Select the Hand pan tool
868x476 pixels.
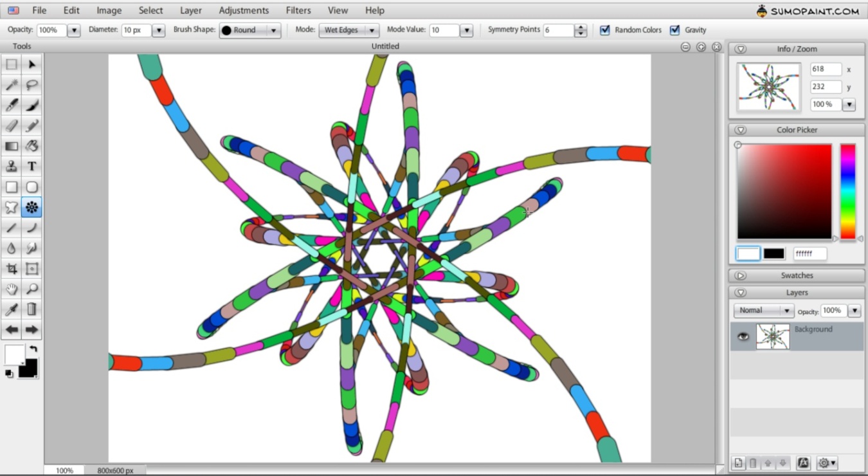[x=12, y=289]
